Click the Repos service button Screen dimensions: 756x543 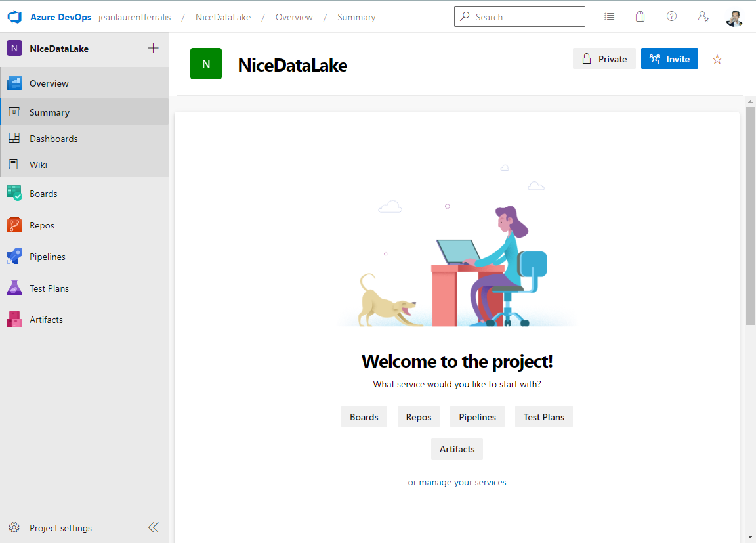pyautogui.click(x=419, y=417)
